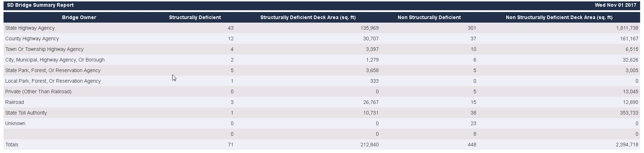The width and height of the screenshot is (644, 153).
Task: Click the Unknown owner row label
Action: click(15, 123)
